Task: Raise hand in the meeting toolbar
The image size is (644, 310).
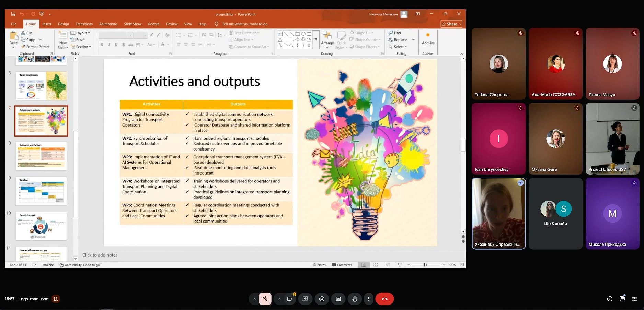Action: [x=355, y=299]
